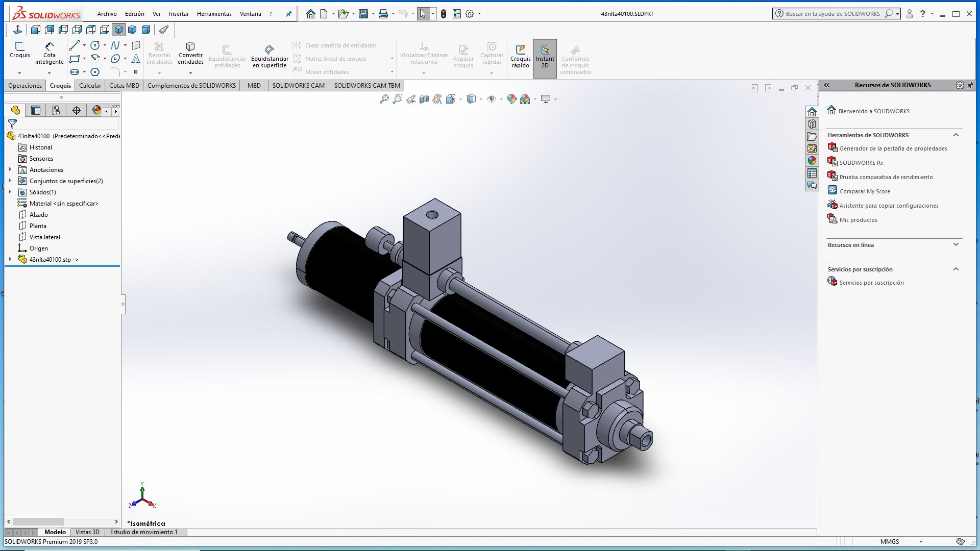Open the SOLIDWORKS Rx link

click(x=861, y=163)
